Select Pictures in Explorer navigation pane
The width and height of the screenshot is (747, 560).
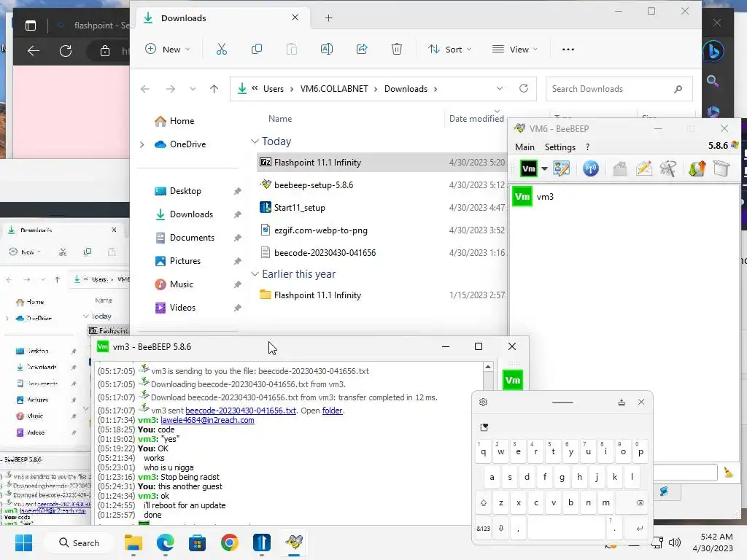coord(178,261)
